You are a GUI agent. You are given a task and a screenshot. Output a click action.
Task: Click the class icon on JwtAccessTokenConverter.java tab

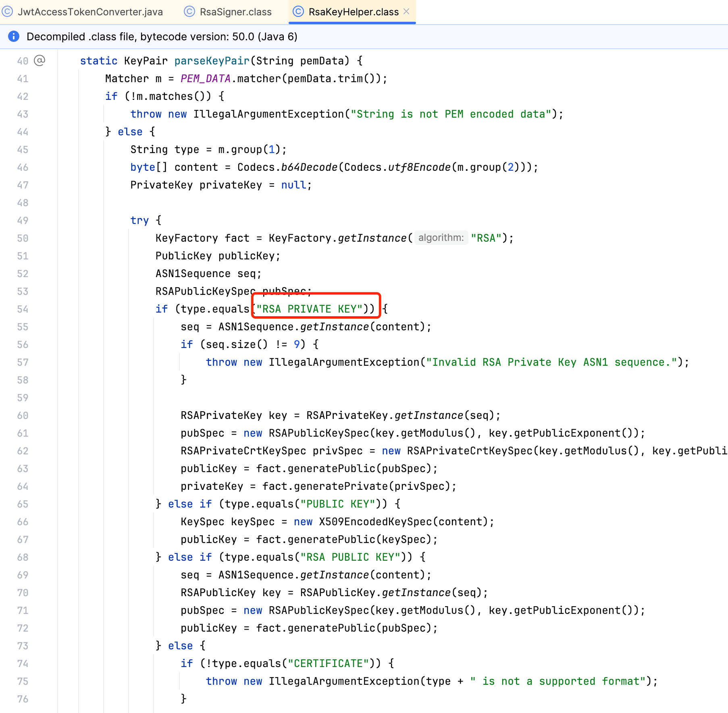pos(7,12)
